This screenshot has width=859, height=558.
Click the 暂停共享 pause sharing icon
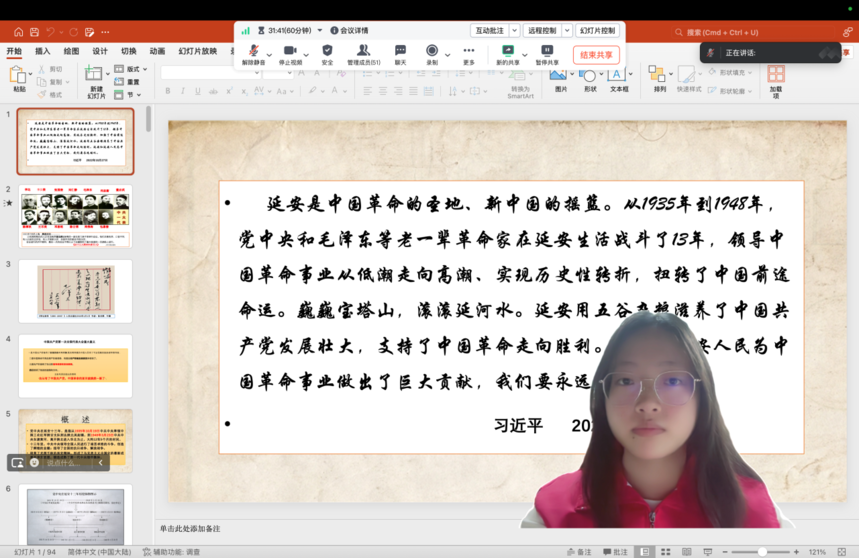tap(547, 51)
